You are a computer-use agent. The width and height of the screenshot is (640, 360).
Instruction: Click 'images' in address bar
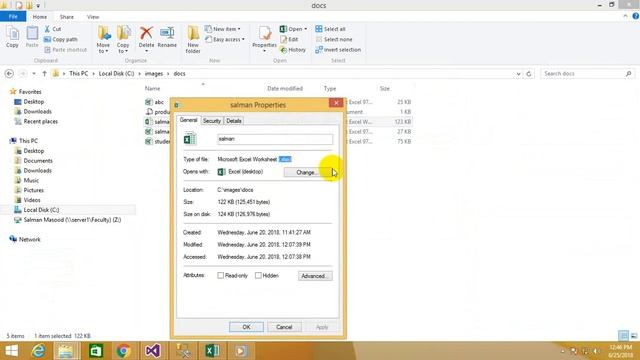(x=154, y=74)
